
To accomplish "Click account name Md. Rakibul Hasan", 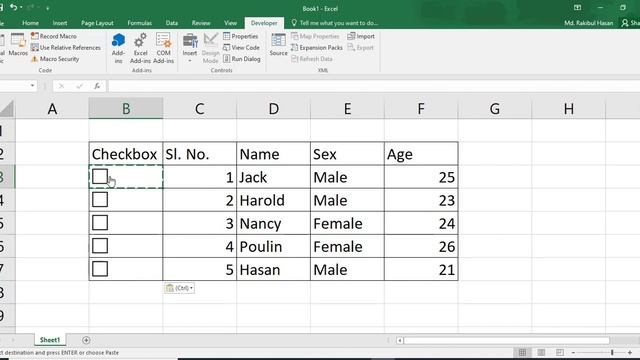I will pyautogui.click(x=589, y=23).
